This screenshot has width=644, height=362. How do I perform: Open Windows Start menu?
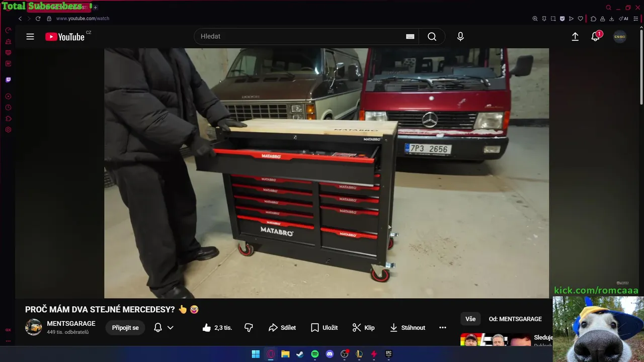click(x=256, y=354)
